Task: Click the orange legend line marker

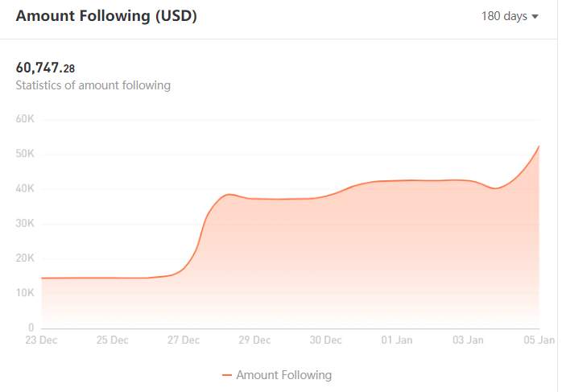Action: pyautogui.click(x=227, y=375)
